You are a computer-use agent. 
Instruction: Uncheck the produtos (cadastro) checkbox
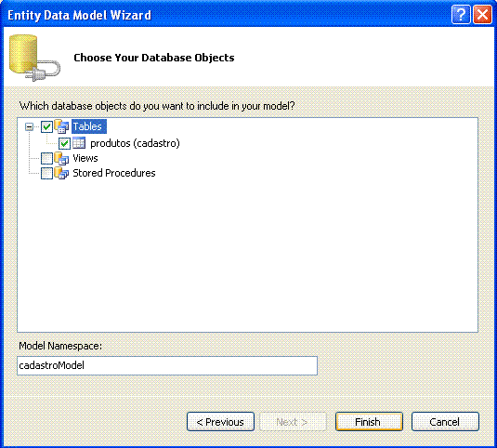64,143
